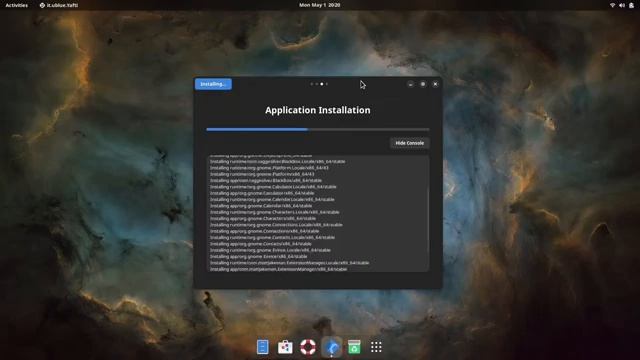Close the Application Installation window
This screenshot has height=360, width=640.
click(x=436, y=84)
